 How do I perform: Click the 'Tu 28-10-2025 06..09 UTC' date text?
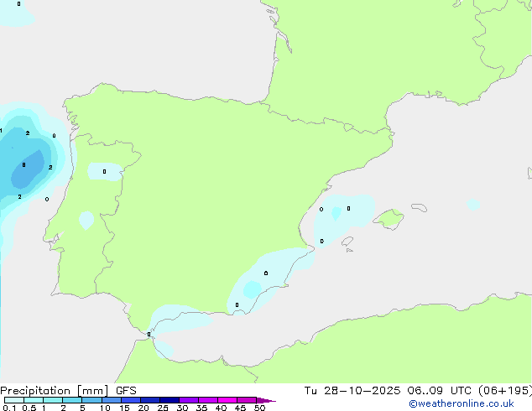pos(388,391)
